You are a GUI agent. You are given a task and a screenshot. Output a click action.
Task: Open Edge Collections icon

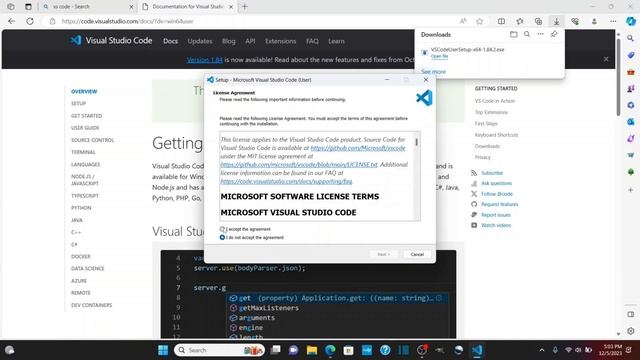point(538,21)
